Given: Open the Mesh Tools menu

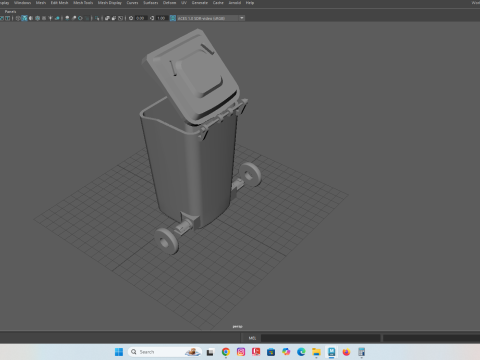Looking at the screenshot, I should pos(83,3).
